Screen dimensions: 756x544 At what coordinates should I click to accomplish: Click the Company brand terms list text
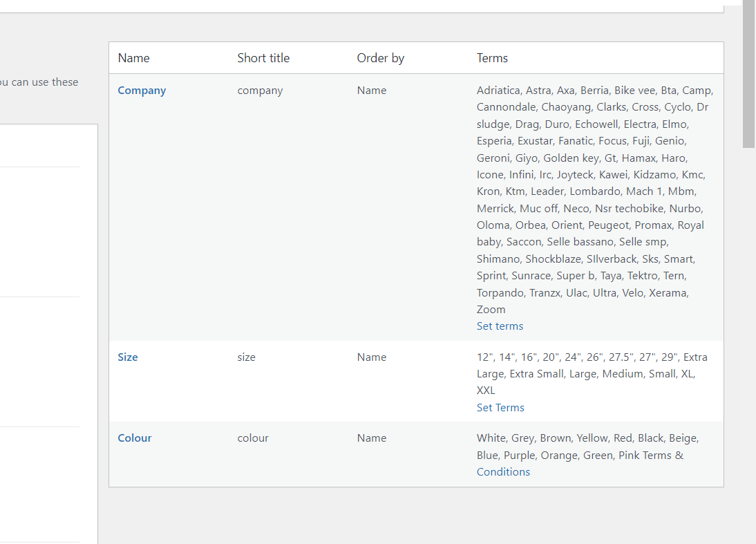coord(593,200)
